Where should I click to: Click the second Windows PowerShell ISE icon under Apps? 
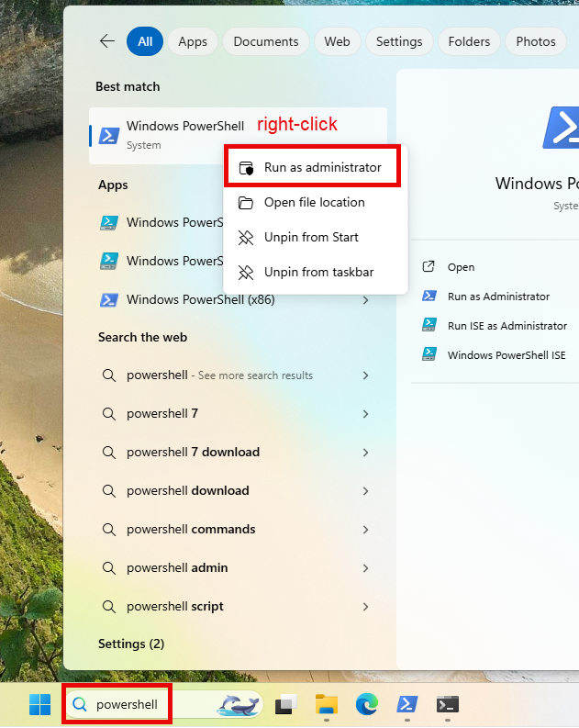click(109, 262)
